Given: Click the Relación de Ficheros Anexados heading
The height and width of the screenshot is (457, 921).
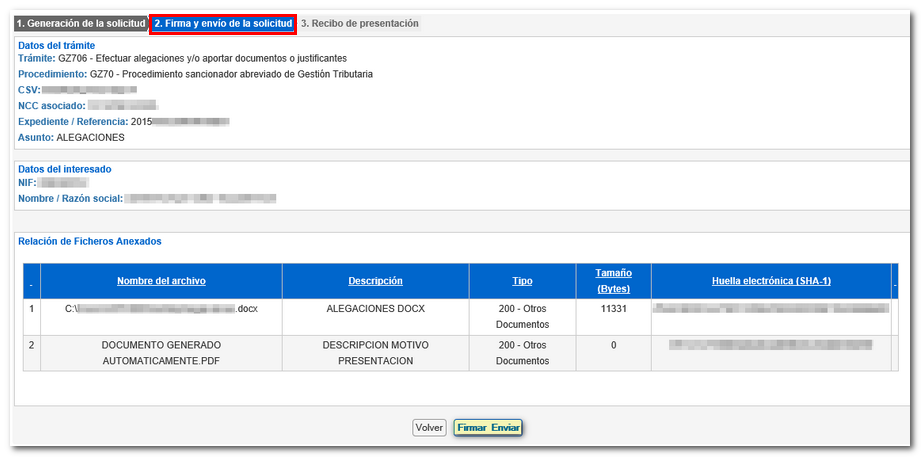Looking at the screenshot, I should coord(90,241).
